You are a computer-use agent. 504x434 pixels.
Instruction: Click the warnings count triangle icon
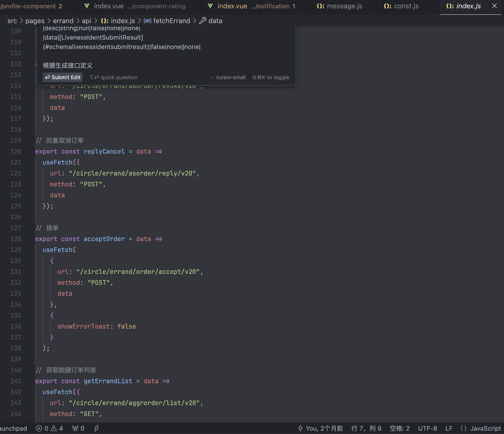click(54, 428)
